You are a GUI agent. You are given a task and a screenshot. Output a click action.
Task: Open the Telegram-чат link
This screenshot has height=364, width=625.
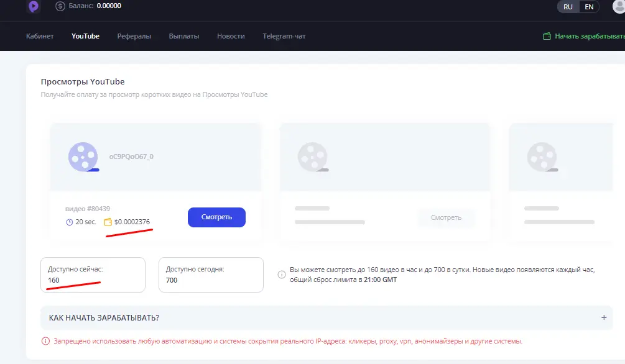[x=284, y=36]
